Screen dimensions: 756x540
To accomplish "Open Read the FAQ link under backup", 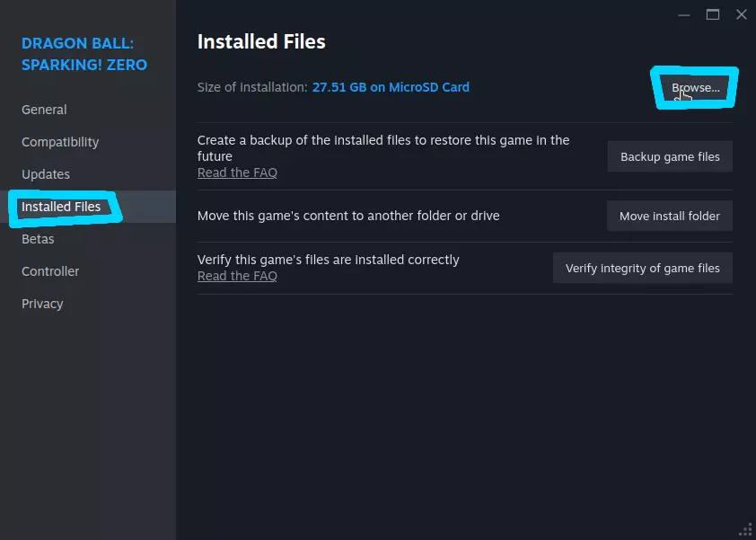I will (x=237, y=173).
